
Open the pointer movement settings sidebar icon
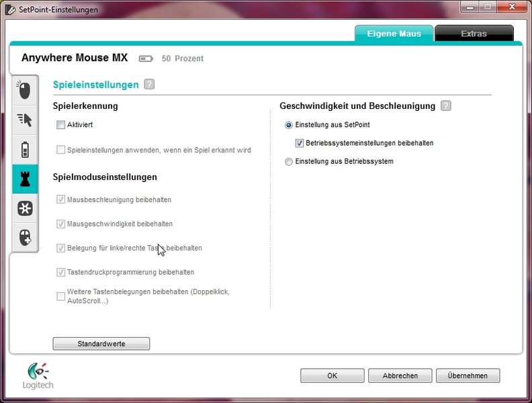(24, 120)
